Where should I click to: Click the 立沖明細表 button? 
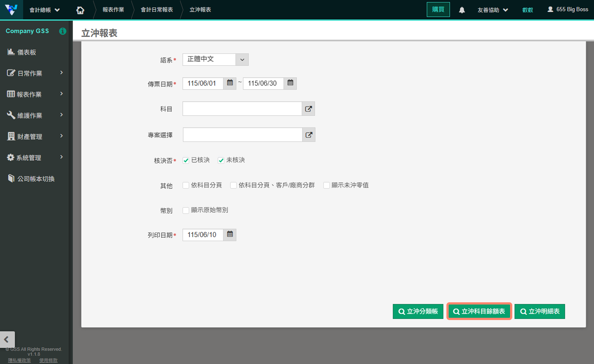(x=540, y=312)
